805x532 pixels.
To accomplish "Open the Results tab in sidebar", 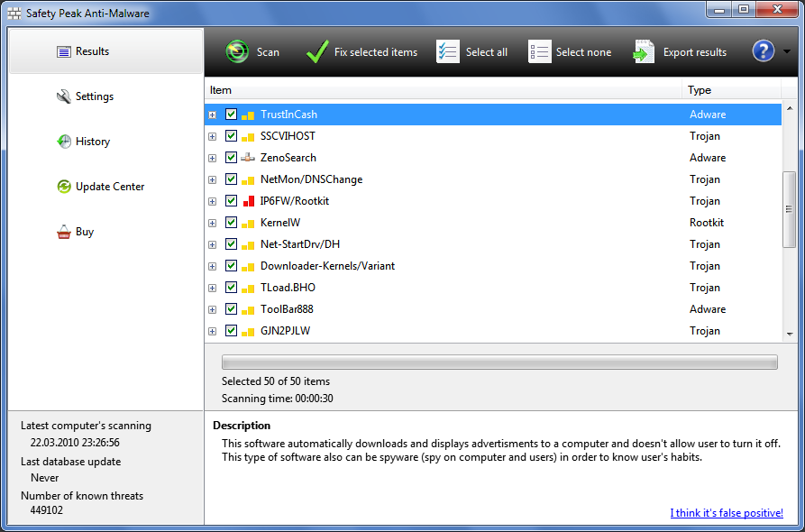I will [105, 51].
